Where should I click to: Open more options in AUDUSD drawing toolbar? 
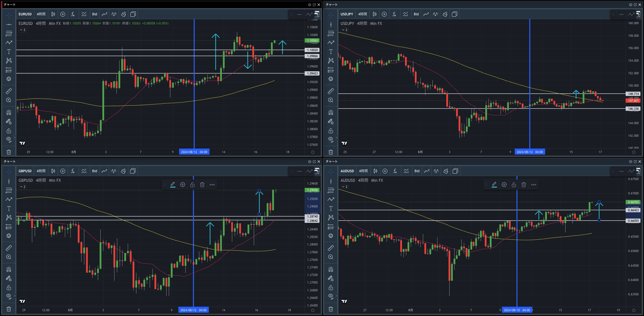(534, 185)
